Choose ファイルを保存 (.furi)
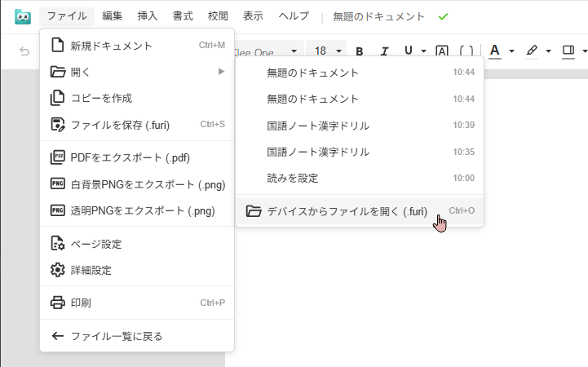This screenshot has width=588, height=367. coord(137,125)
